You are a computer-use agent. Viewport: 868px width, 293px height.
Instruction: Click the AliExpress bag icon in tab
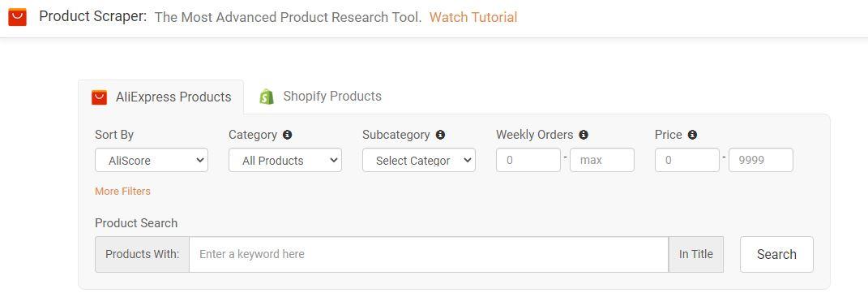pyautogui.click(x=99, y=97)
